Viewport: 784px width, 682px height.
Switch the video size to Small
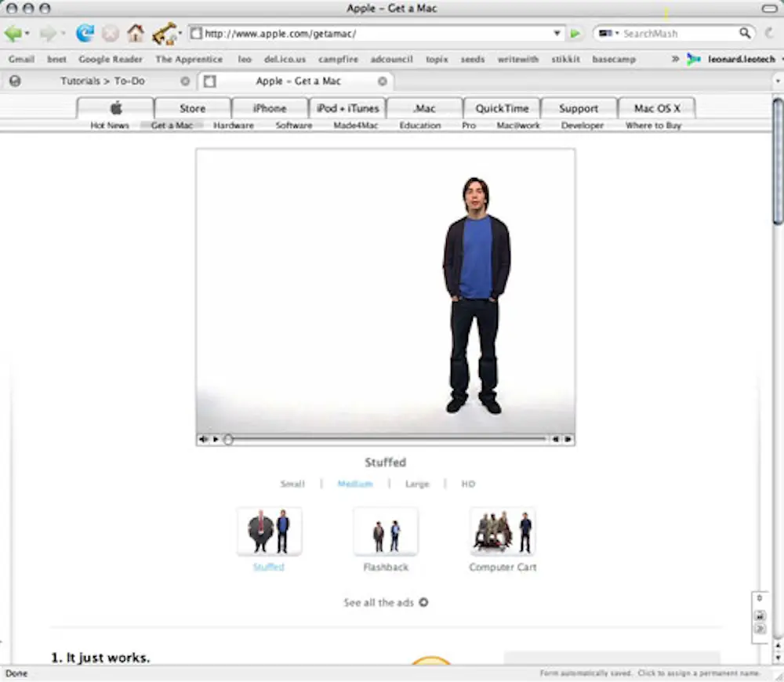[292, 484]
